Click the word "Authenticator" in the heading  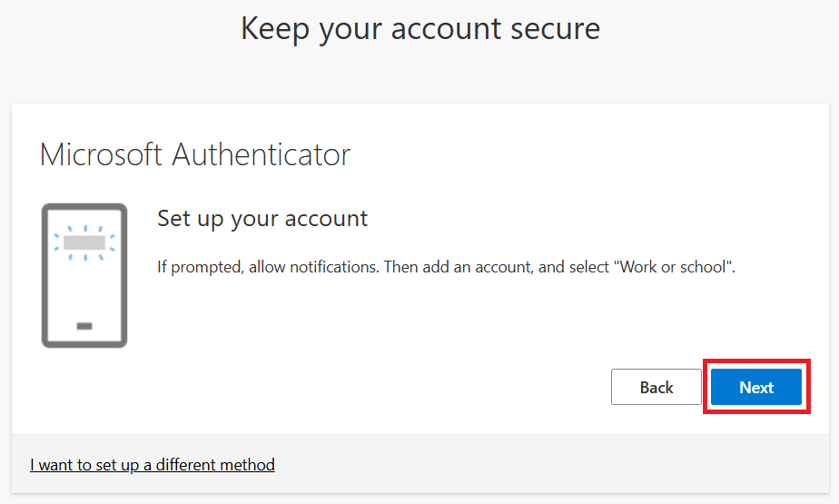[262, 154]
